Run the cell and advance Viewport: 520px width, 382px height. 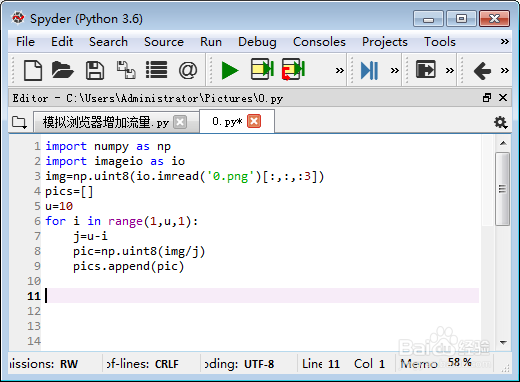tap(293, 69)
